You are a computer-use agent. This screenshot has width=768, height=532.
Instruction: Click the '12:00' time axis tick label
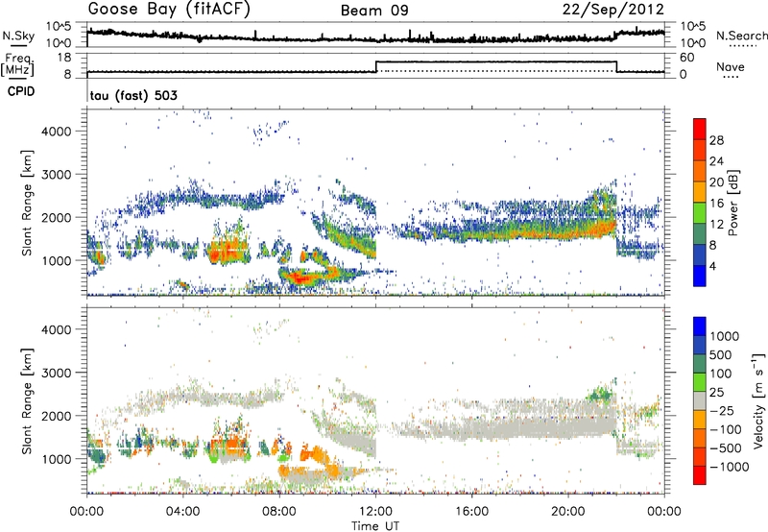[375, 512]
